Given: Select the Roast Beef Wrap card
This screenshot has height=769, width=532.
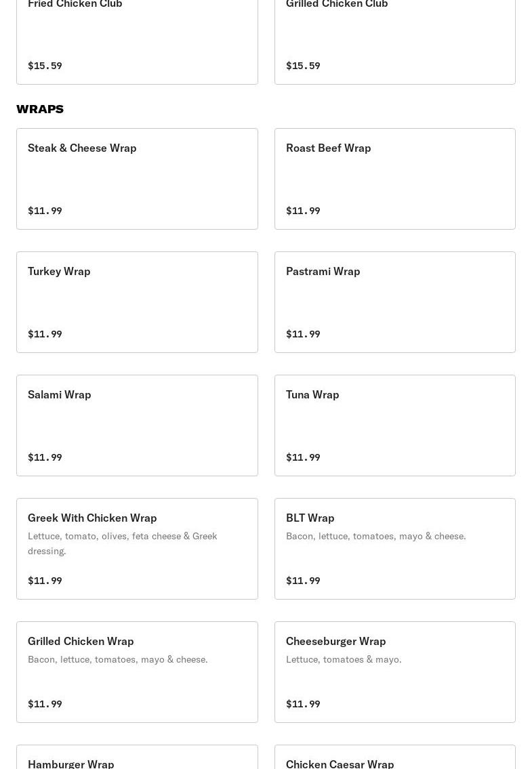Looking at the screenshot, I should pos(394,179).
